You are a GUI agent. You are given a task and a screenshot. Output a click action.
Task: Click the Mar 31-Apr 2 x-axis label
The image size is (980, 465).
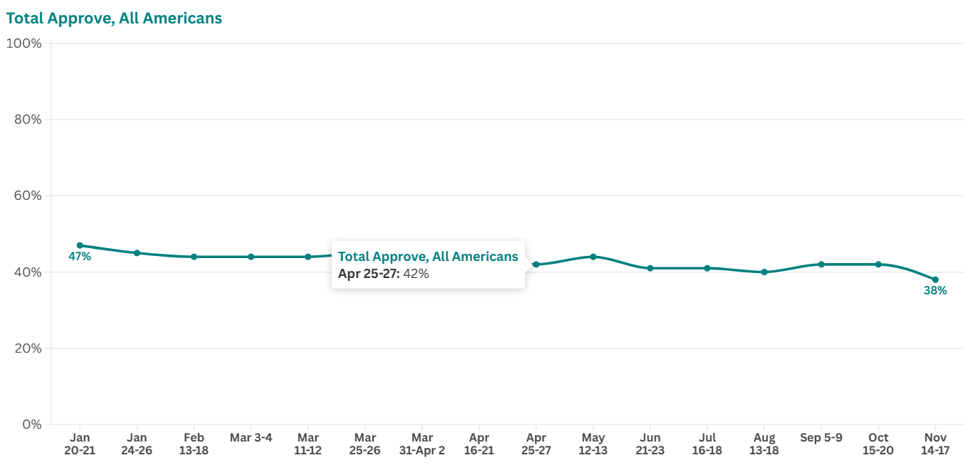422,444
